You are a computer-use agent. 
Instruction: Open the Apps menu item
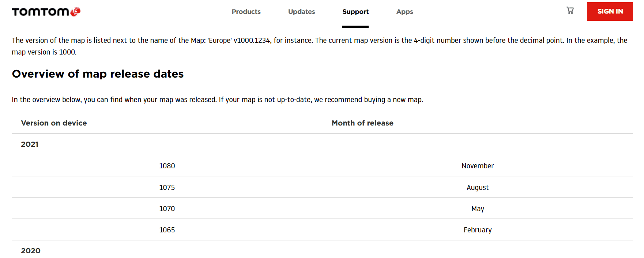(x=404, y=12)
